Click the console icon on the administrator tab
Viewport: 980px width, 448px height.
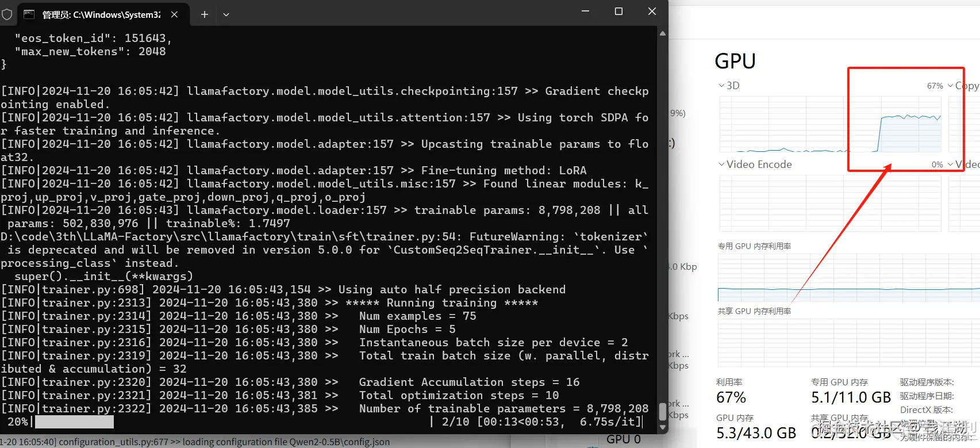(x=29, y=14)
